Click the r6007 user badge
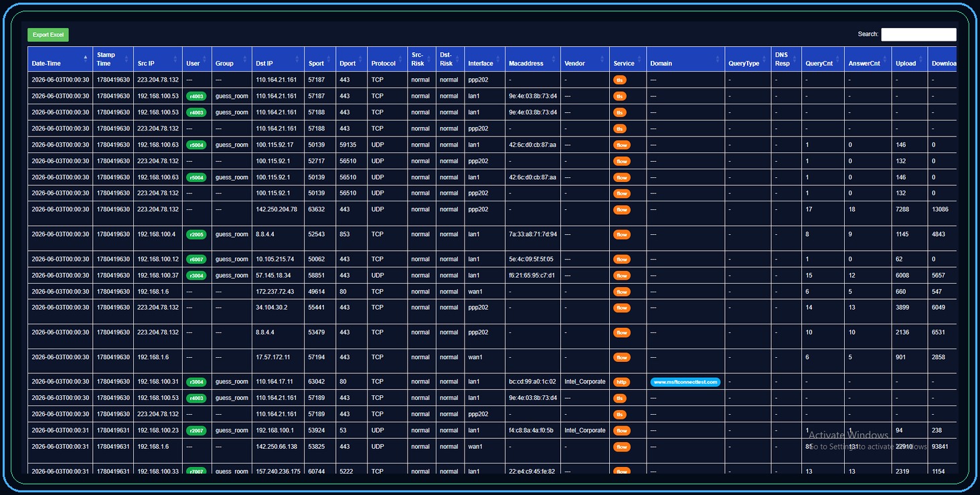The height and width of the screenshot is (495, 980). click(x=197, y=260)
